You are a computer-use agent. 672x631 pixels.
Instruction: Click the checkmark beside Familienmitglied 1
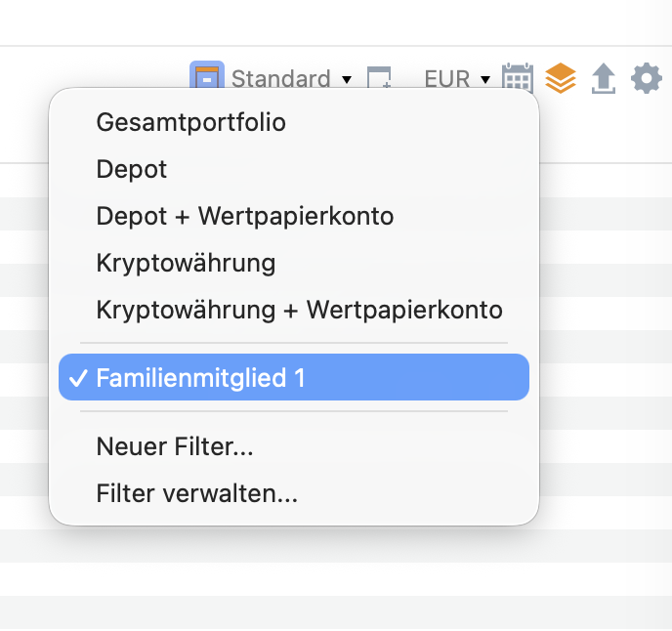click(78, 378)
